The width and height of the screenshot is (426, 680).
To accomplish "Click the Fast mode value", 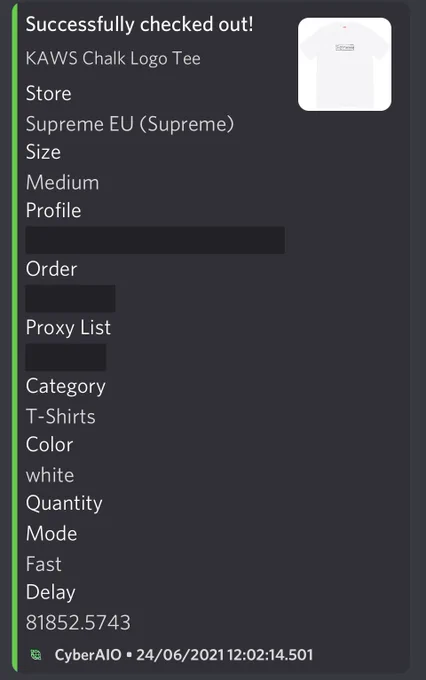I will (43, 564).
